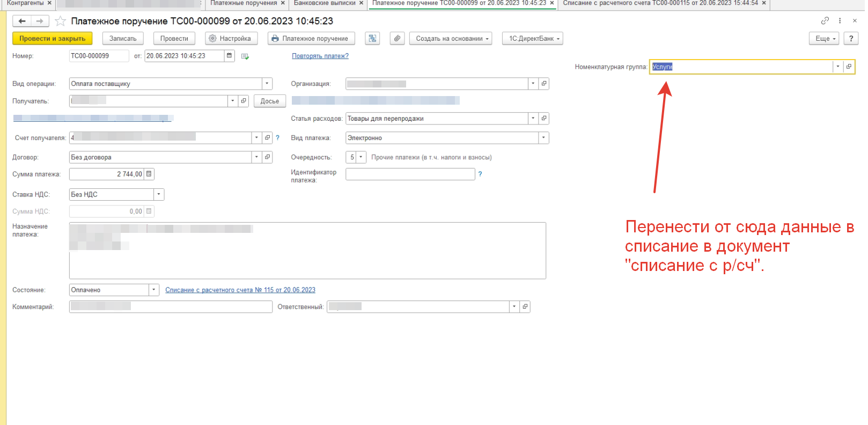Open the calendar date picker icon
868x425 pixels.
coord(230,56)
